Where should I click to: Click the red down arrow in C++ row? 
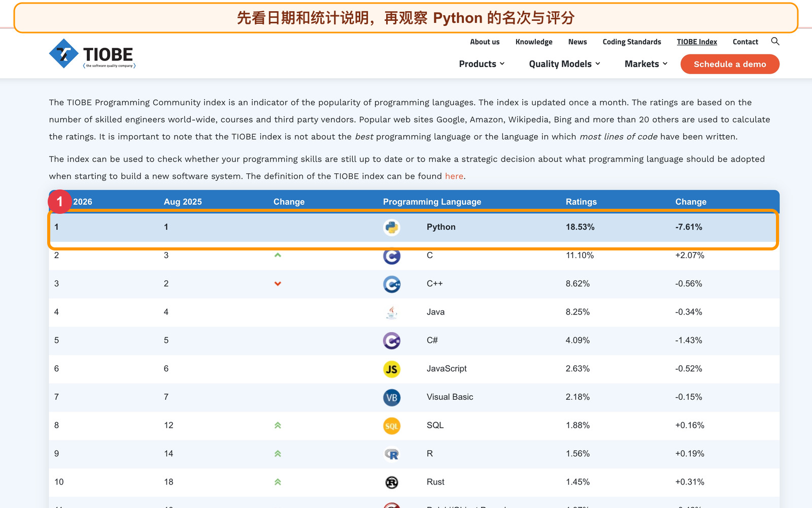(x=278, y=283)
